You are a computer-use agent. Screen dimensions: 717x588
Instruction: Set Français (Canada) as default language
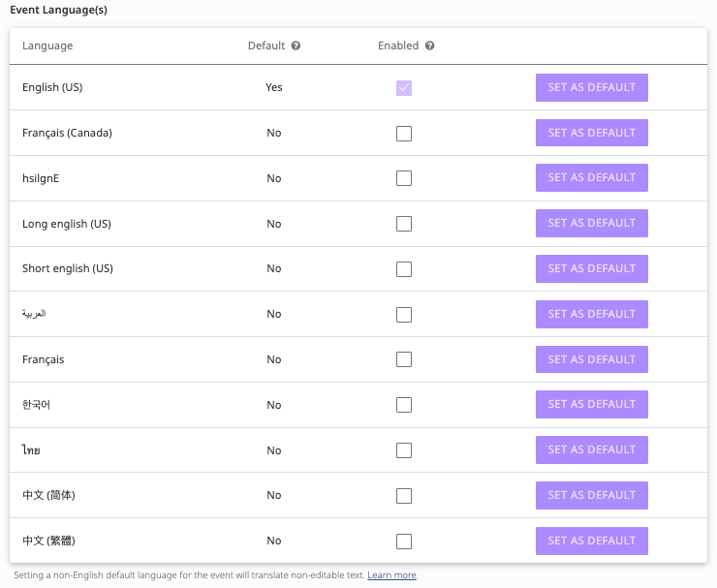coord(591,133)
